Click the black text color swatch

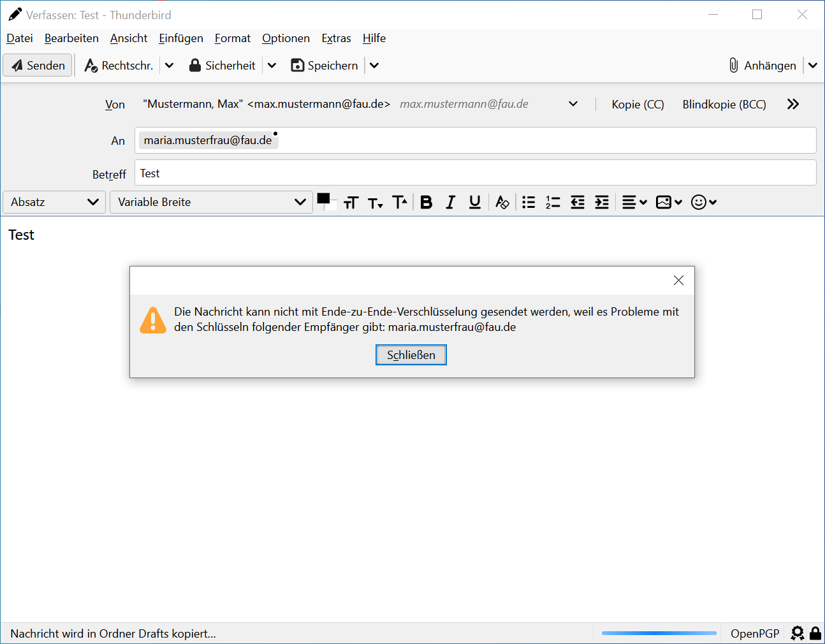point(323,198)
